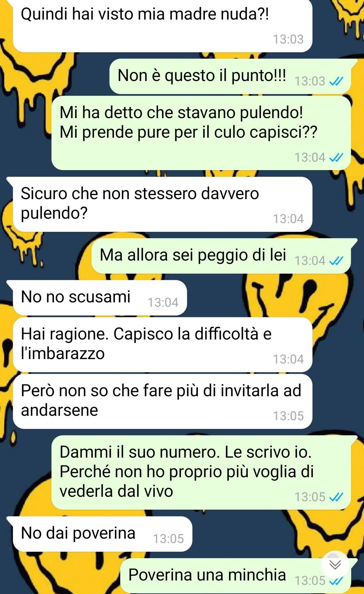Select the 'No no scusami' message
The image size is (364, 594).
click(100, 298)
